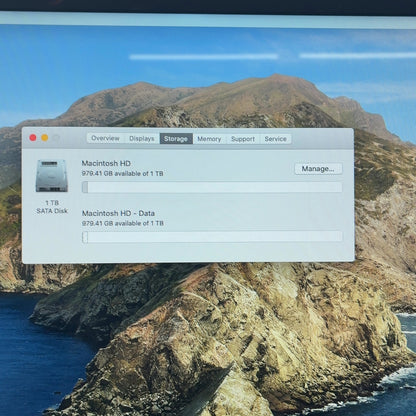Click the available space text under Macintosh HD - Data

123,223
